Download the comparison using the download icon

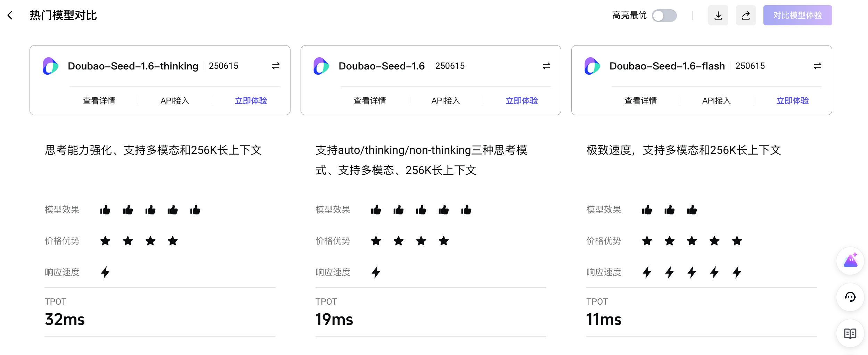(x=718, y=15)
